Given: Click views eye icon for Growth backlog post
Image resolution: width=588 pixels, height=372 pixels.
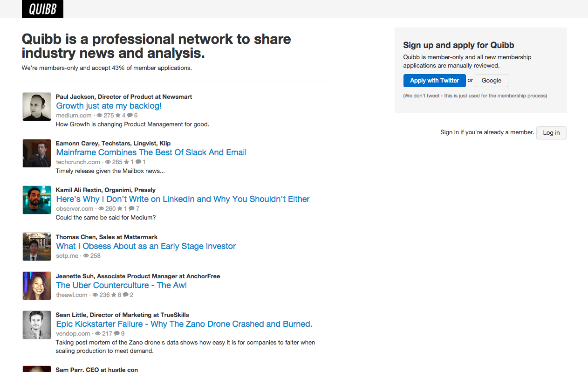Looking at the screenshot, I should pos(99,115).
